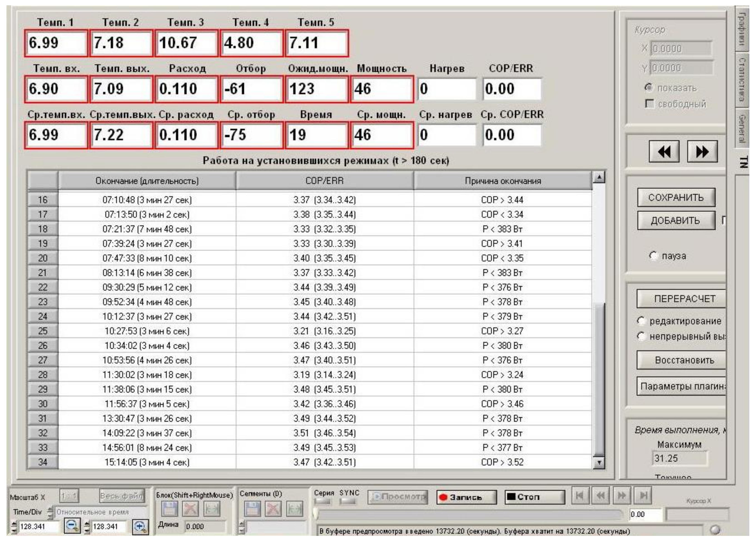Click table scrollbar up arrow

point(599,178)
